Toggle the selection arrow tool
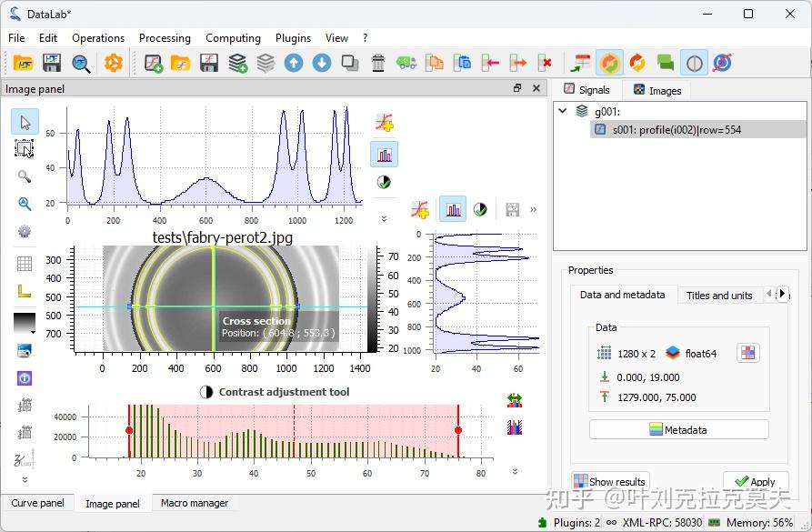This screenshot has width=812, height=532. [x=25, y=122]
